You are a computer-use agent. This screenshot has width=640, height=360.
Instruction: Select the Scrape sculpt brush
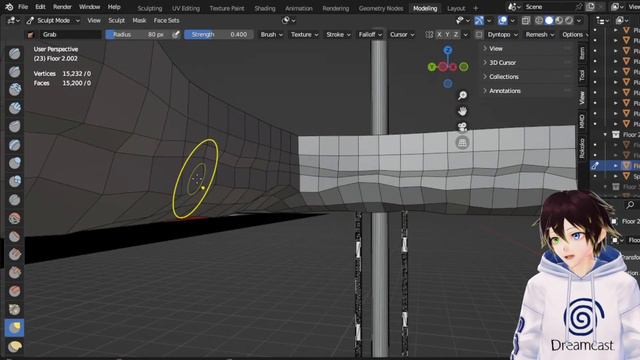coord(14,273)
